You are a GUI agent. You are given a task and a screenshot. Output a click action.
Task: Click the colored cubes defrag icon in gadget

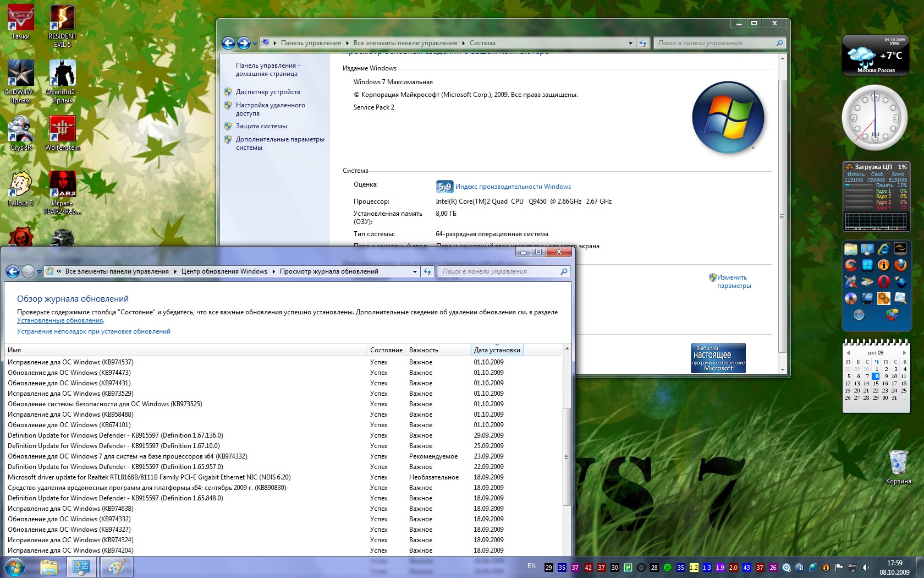[x=892, y=315]
